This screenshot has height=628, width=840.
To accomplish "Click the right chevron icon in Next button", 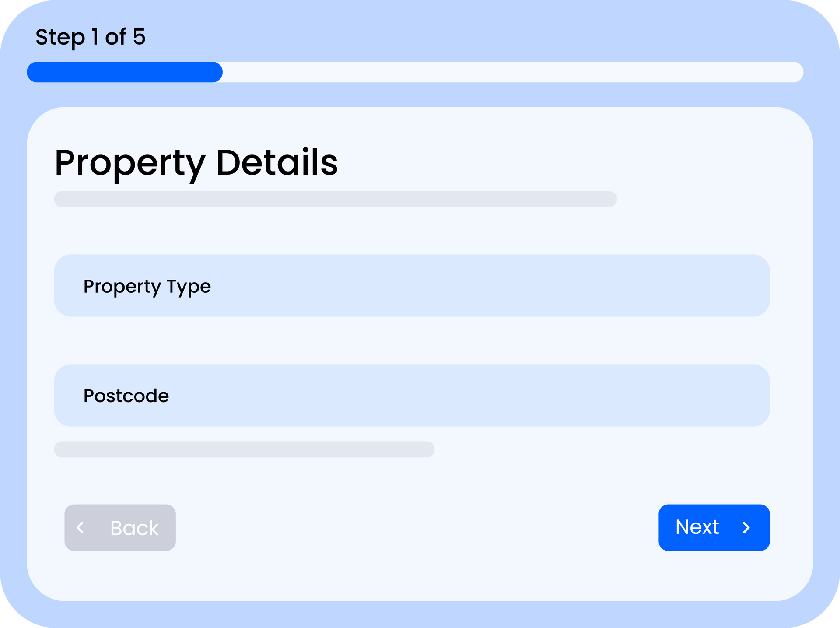I will 746,528.
